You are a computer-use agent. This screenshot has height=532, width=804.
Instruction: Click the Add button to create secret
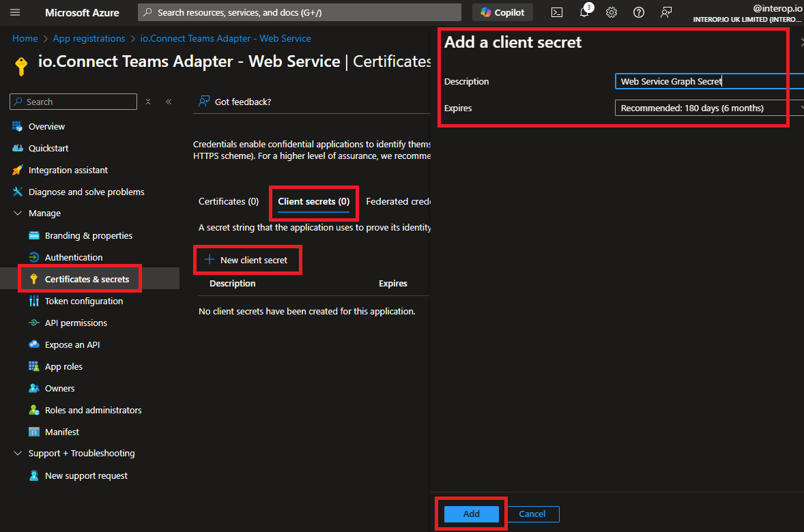point(471,514)
